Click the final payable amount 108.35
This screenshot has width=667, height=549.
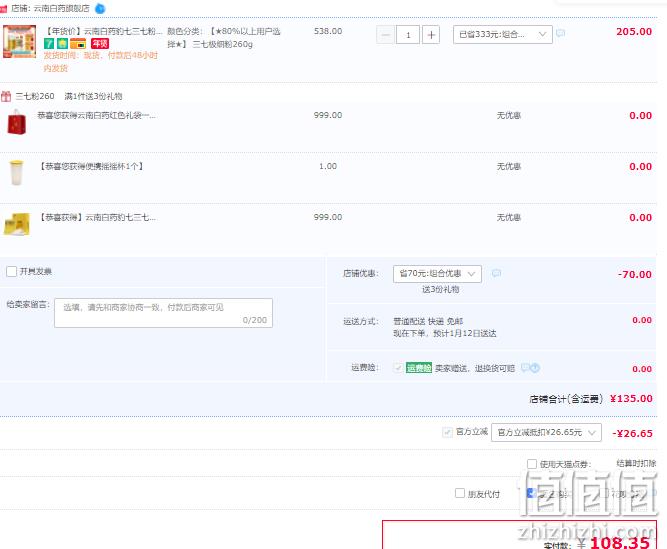pyautogui.click(x=620, y=542)
